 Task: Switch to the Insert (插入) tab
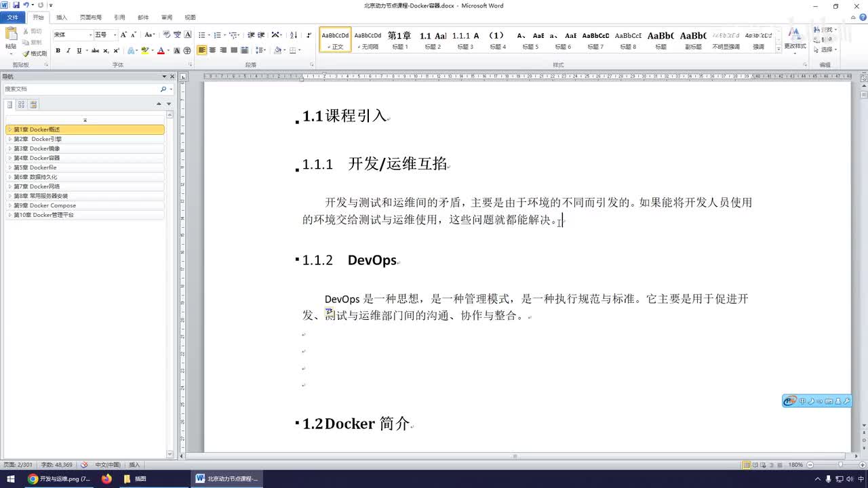pyautogui.click(x=62, y=17)
